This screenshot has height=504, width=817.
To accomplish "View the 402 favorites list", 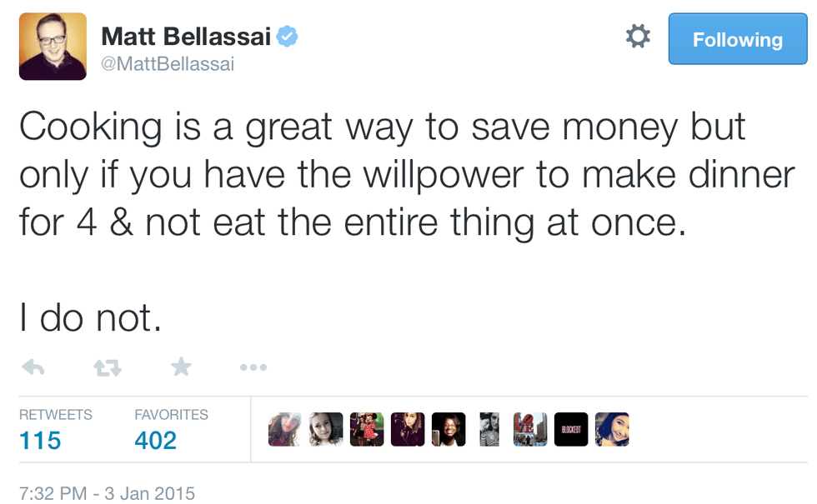I will [155, 439].
